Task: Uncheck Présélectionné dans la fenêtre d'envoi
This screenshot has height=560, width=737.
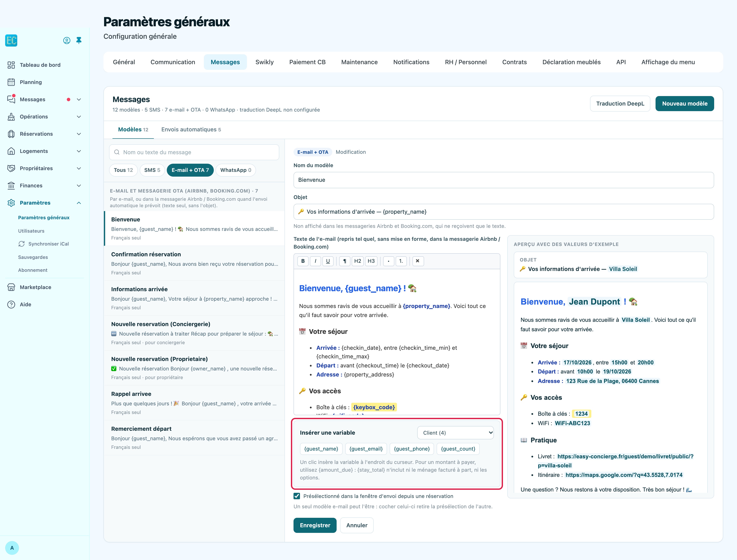Action: pyautogui.click(x=297, y=496)
